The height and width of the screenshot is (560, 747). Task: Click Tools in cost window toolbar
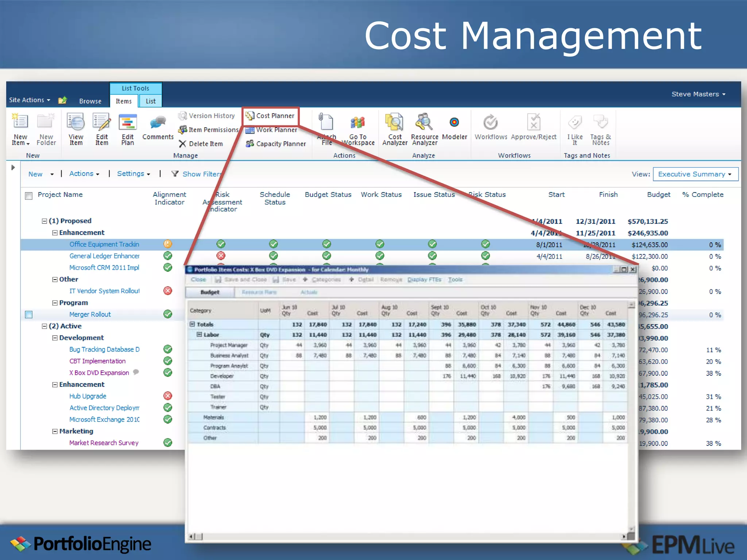click(x=455, y=280)
